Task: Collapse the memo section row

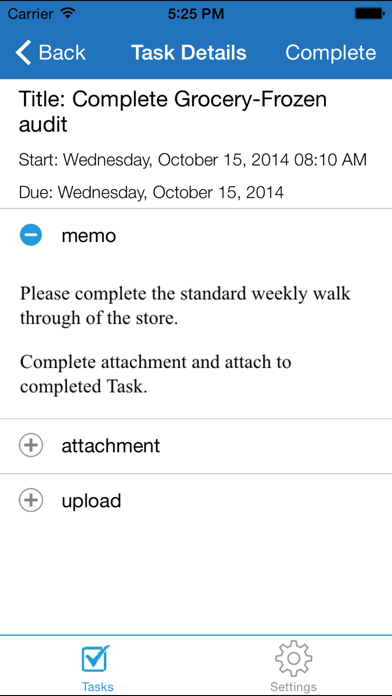Action: pyautogui.click(x=196, y=235)
